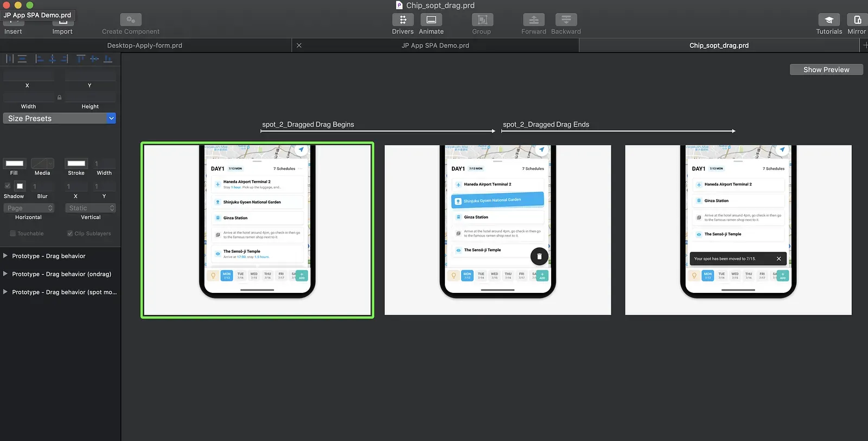Align layers to the left edge
868x441 pixels.
40,59
